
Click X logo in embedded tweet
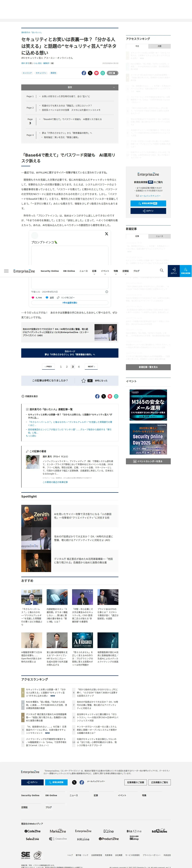coord(107,234)
